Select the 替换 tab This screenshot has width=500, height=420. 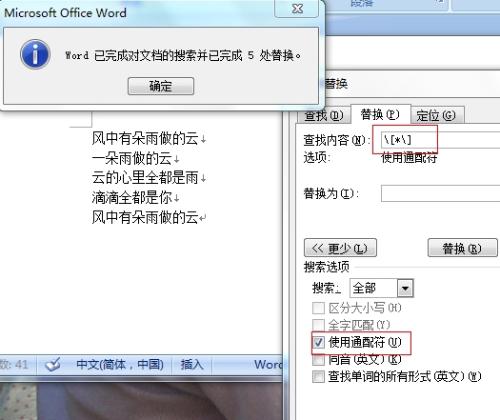pos(380,114)
